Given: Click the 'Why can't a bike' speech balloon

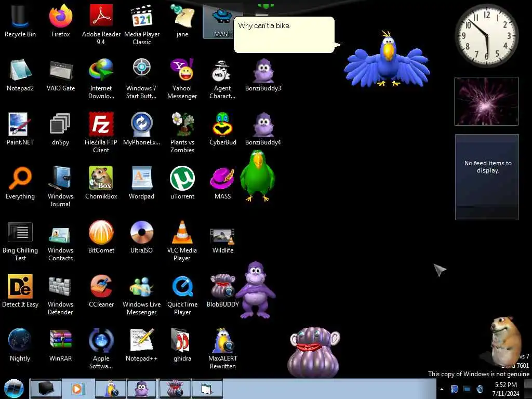Looking at the screenshot, I should tap(284, 35).
